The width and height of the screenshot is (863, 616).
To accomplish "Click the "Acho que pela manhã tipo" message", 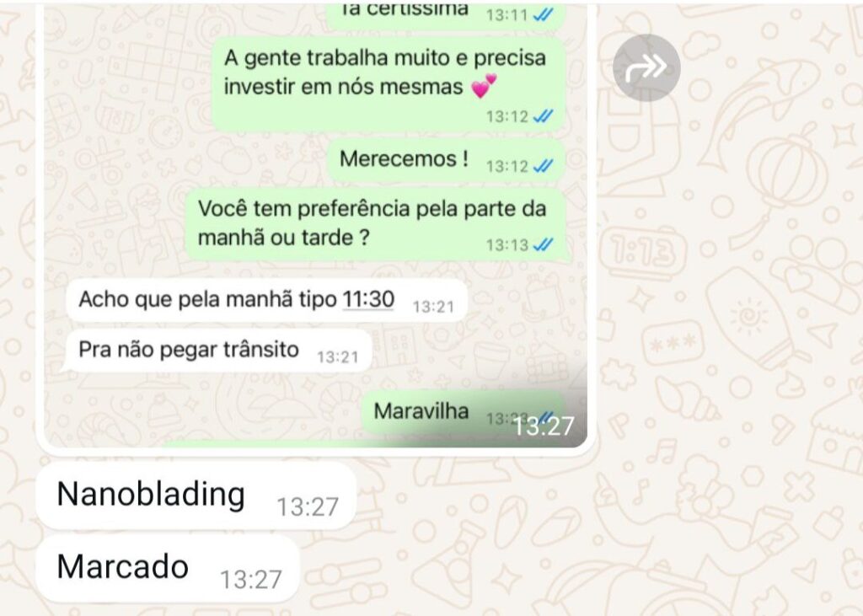I will [266, 300].
